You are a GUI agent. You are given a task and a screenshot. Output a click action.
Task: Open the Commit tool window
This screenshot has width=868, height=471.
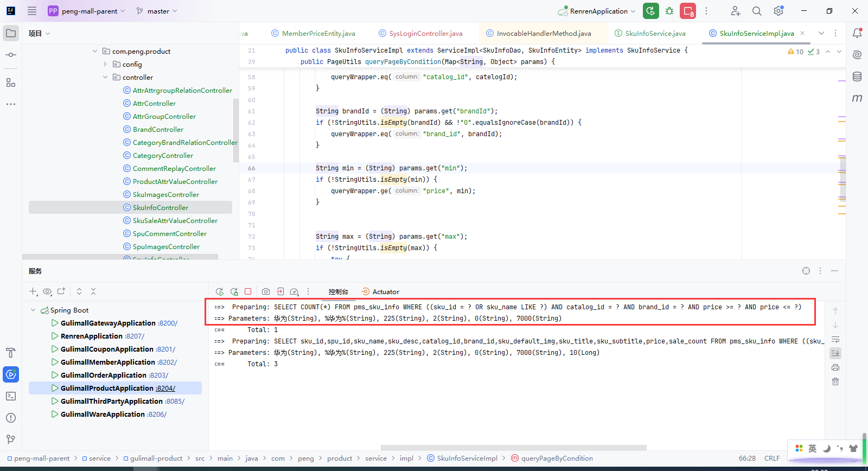coord(11,55)
